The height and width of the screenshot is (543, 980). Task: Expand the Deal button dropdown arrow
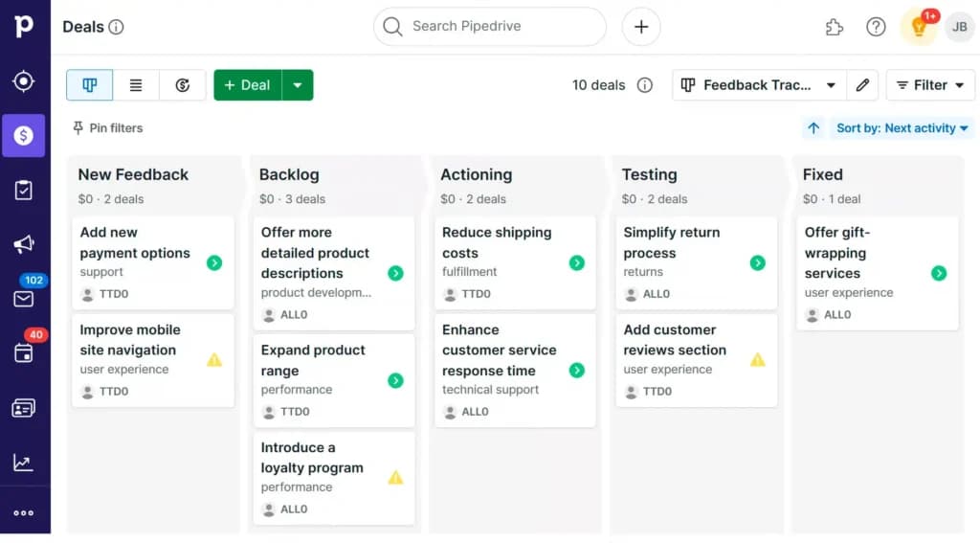(x=298, y=85)
